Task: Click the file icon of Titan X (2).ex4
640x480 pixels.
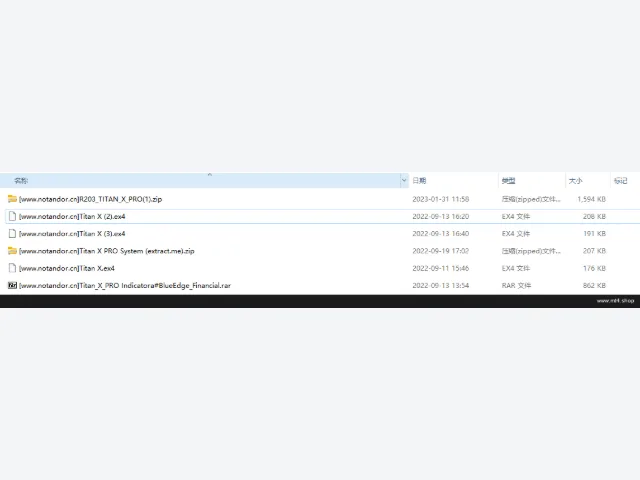Action: pyautogui.click(x=12, y=216)
